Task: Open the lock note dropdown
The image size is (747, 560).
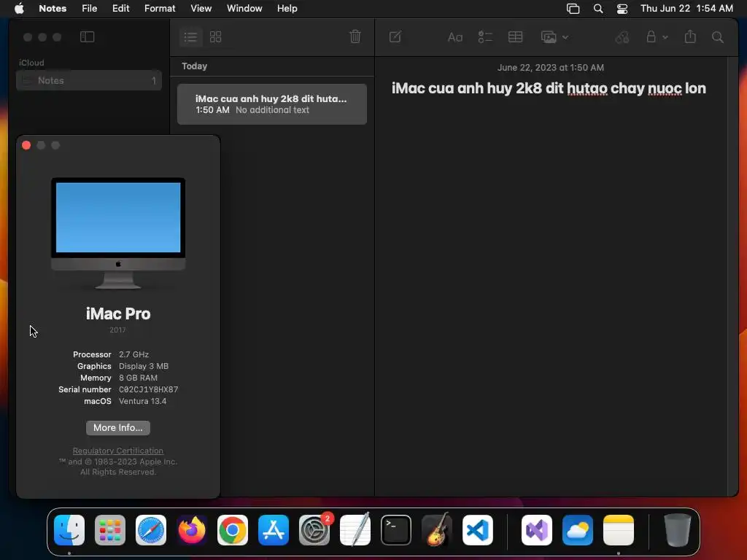Action: (657, 36)
